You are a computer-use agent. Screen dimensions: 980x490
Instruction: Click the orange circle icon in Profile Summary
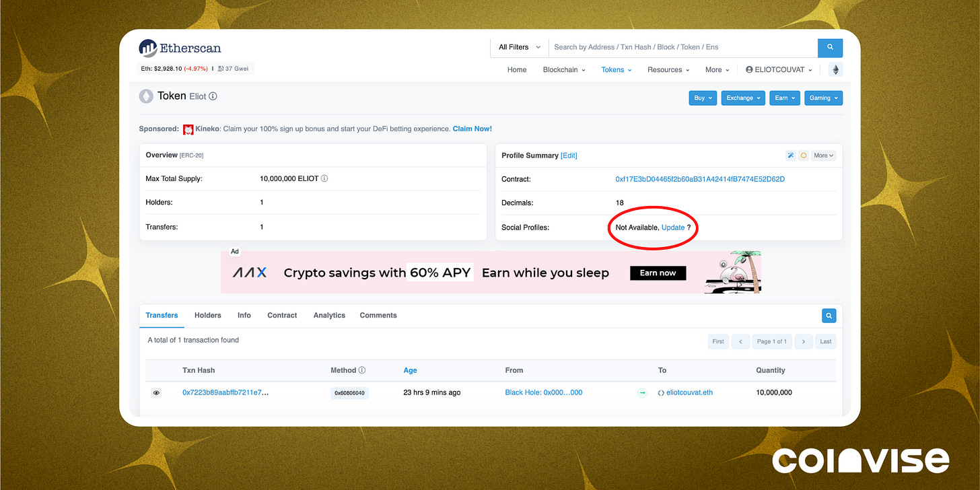(803, 155)
